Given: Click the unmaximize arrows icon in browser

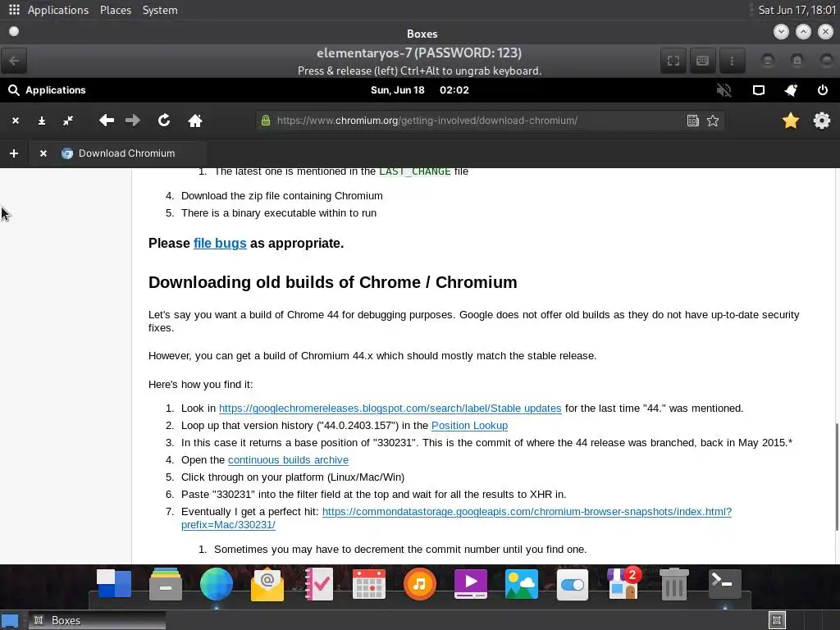Looking at the screenshot, I should point(68,121).
